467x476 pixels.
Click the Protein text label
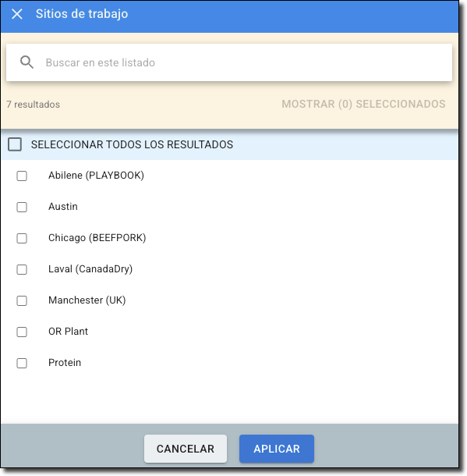[x=65, y=363]
